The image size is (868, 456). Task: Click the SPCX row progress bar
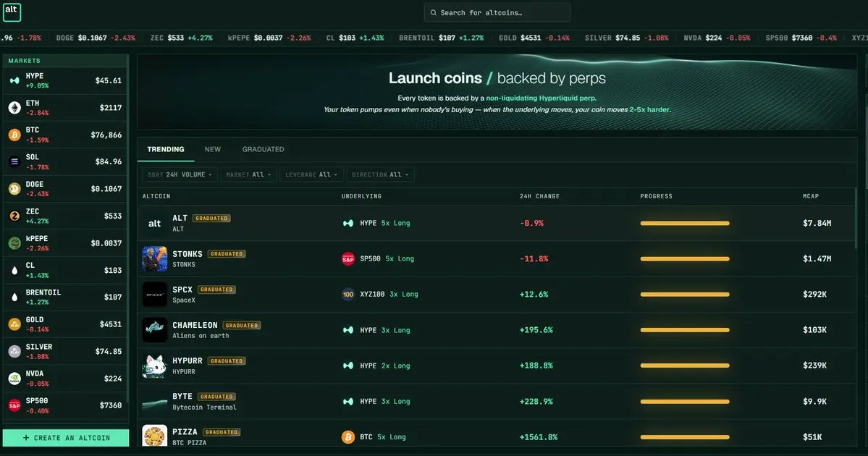point(685,295)
